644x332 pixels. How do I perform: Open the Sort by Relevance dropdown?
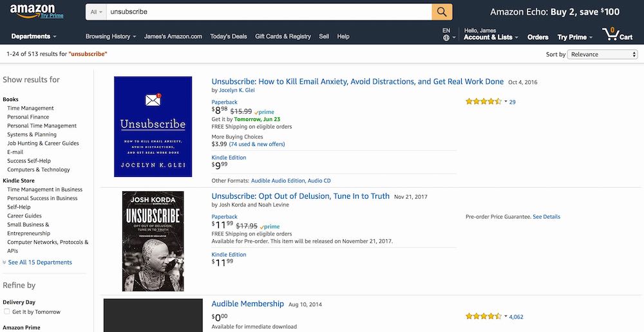point(603,55)
